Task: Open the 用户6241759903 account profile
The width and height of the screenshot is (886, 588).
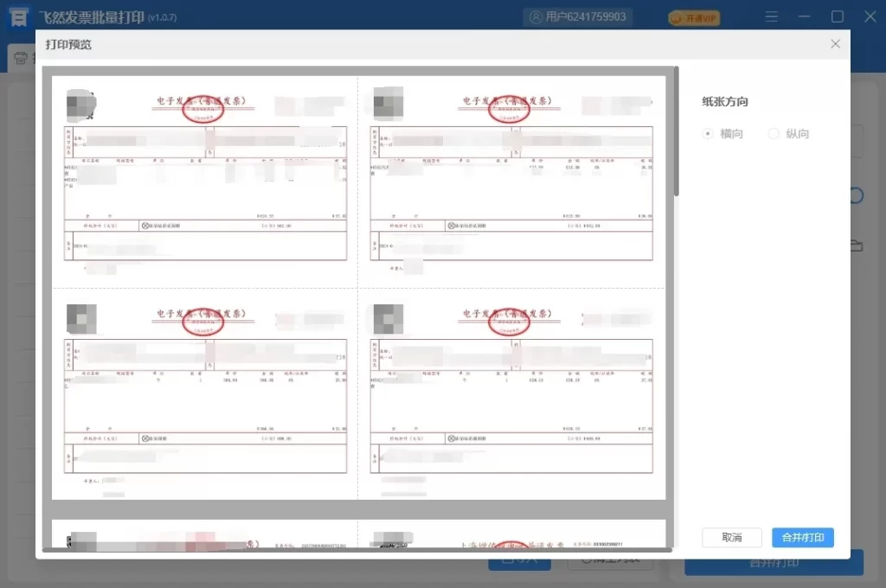Action: pyautogui.click(x=579, y=16)
